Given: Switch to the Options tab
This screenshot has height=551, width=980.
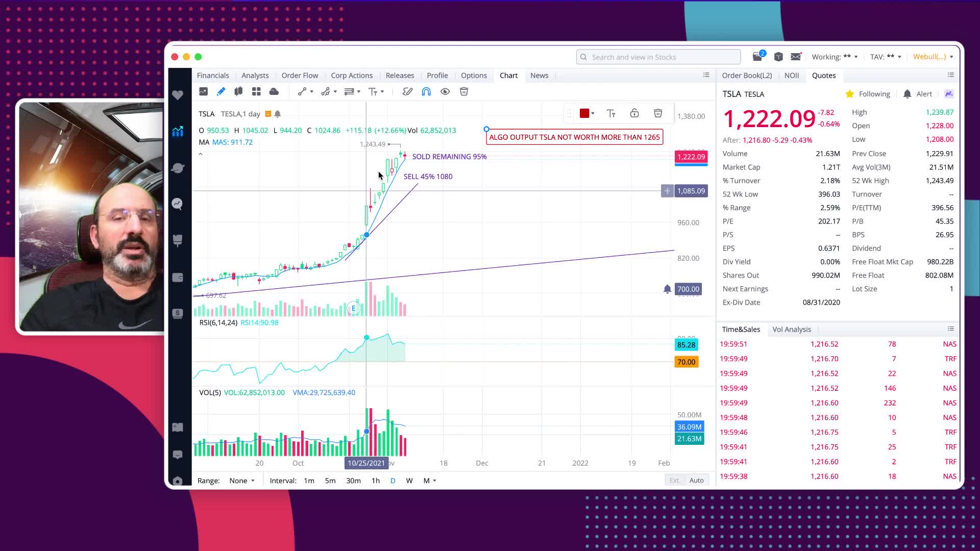Looking at the screenshot, I should coord(474,76).
